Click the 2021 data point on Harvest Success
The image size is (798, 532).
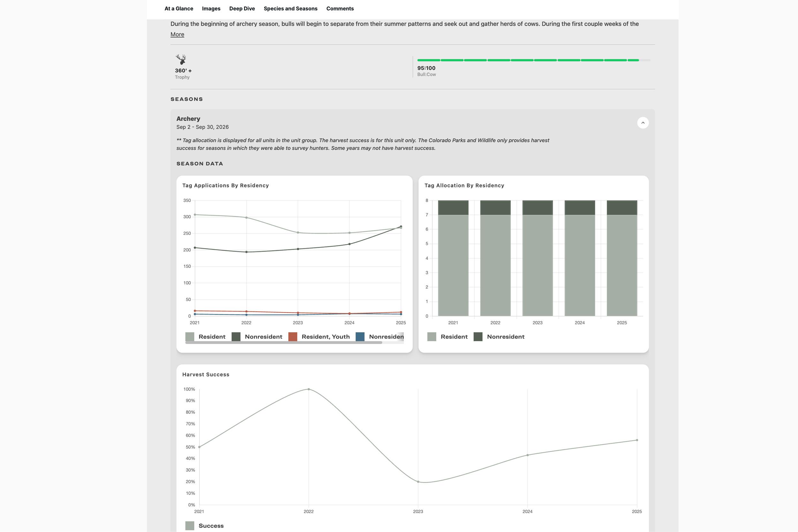[199, 447]
